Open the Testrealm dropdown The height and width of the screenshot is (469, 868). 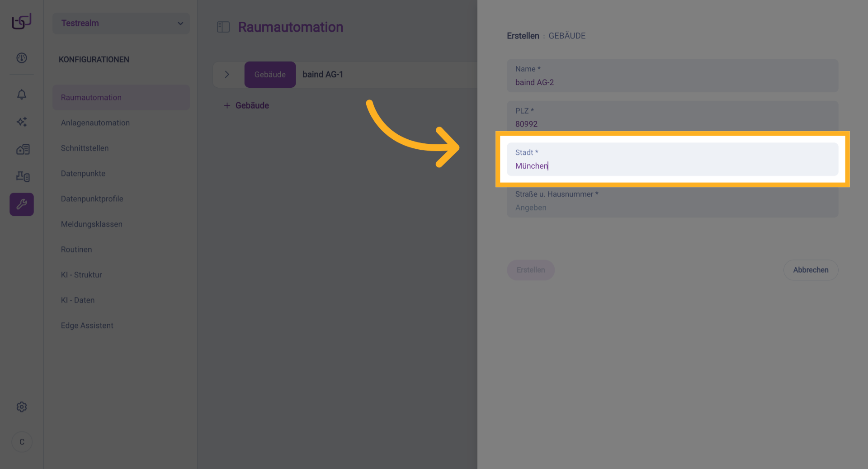tap(121, 23)
